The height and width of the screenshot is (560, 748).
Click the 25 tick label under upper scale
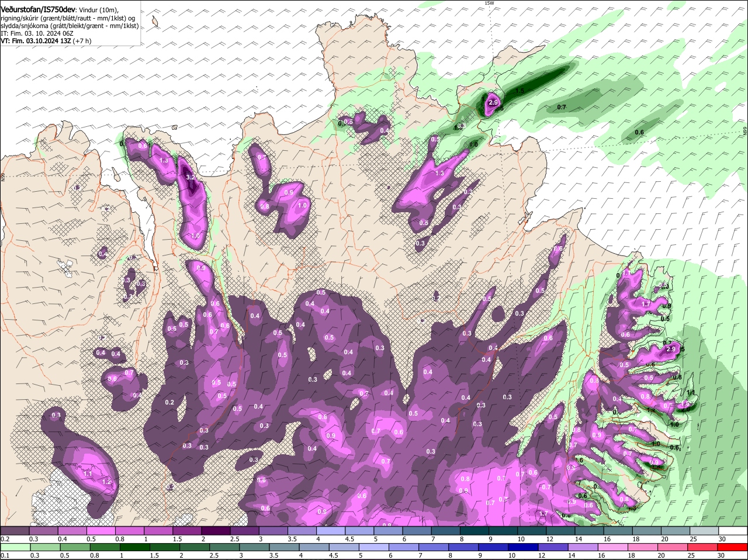692,538
